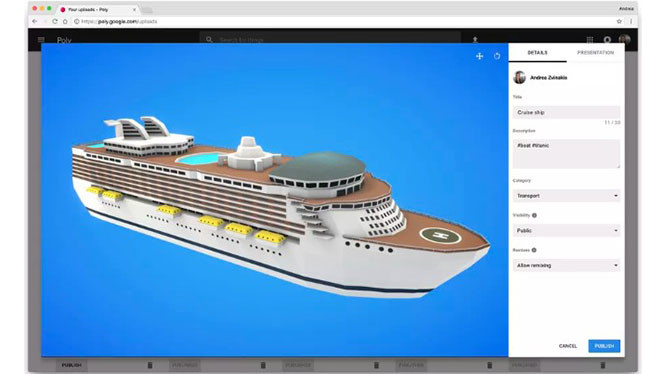This screenshot has width=665, height=374.
Task: Close the 'Your uploads - Poly' browser tab
Action: tap(134, 9)
